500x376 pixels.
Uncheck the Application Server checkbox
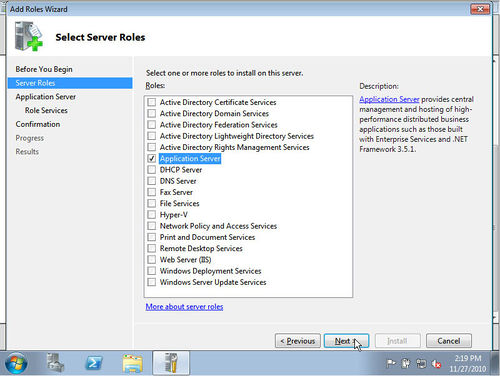point(152,158)
